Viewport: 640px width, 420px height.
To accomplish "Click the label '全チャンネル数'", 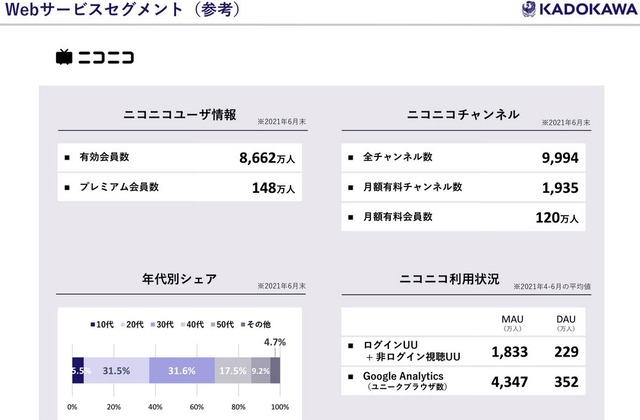I will coord(398,157).
